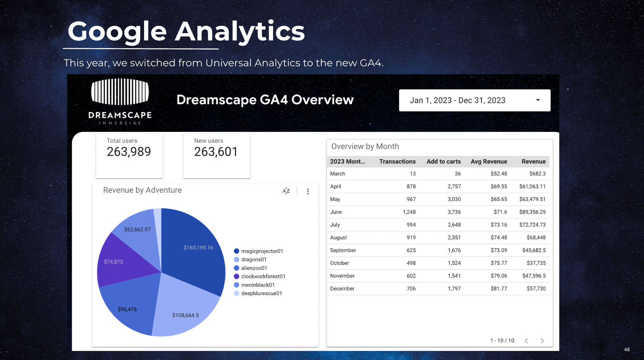
Task: Click slide page number 48
Action: tap(627, 349)
